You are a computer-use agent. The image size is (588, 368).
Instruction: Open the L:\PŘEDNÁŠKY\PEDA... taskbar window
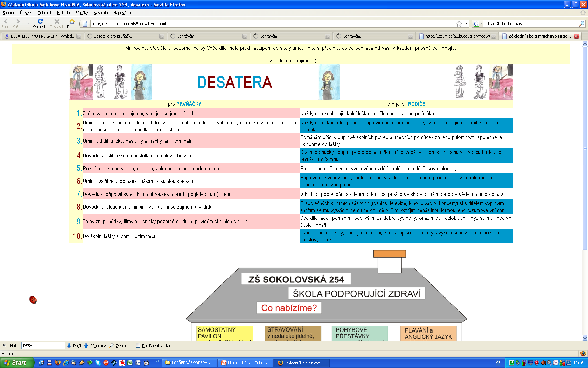(189, 363)
